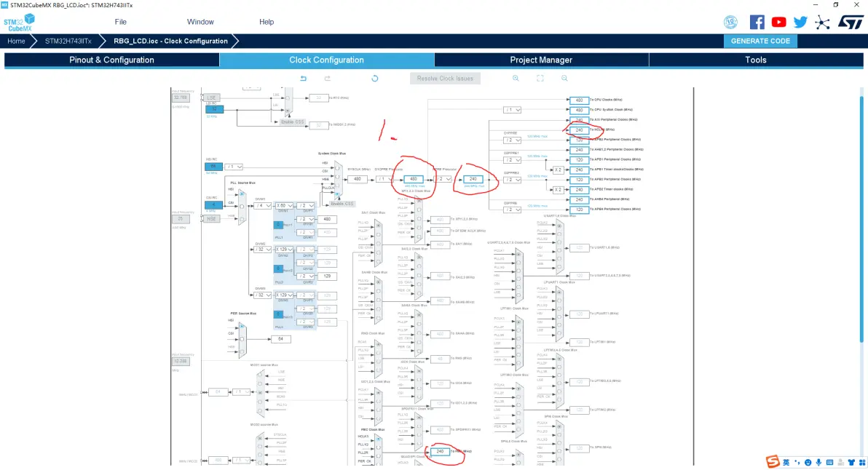The height and width of the screenshot is (470, 868).
Task: Click the PER Source Mux 64 output box
Action: click(x=280, y=339)
